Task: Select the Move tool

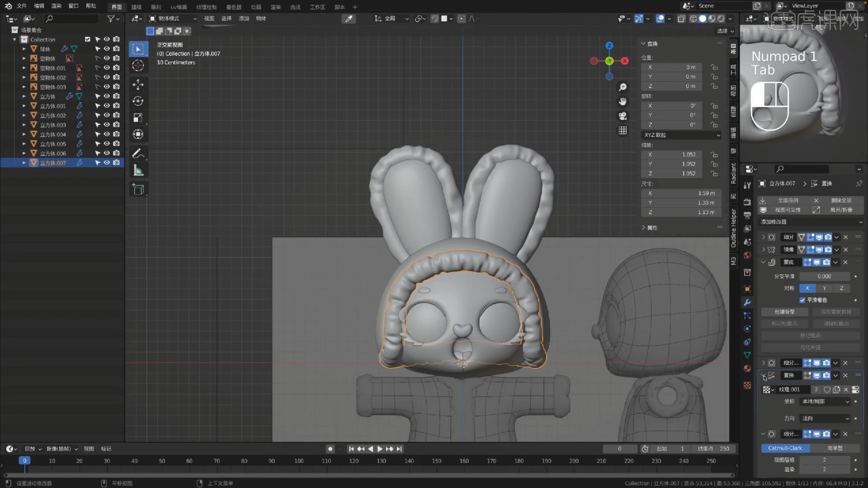Action: [138, 84]
